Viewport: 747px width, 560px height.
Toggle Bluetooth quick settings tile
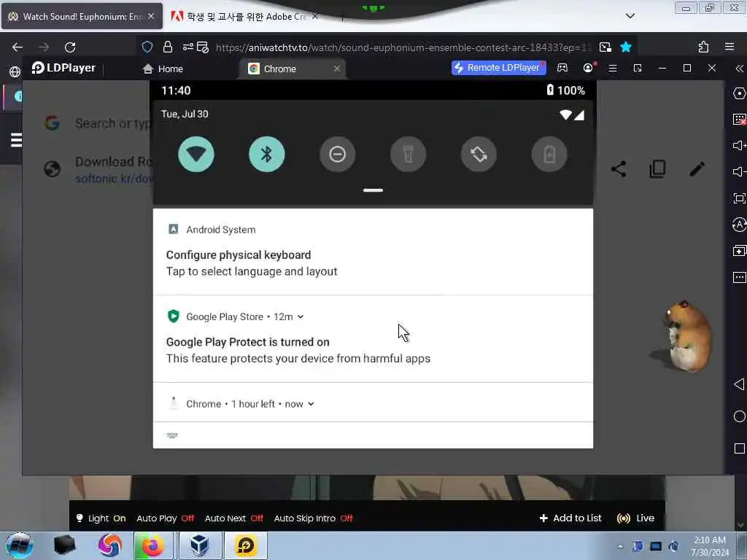point(267,155)
